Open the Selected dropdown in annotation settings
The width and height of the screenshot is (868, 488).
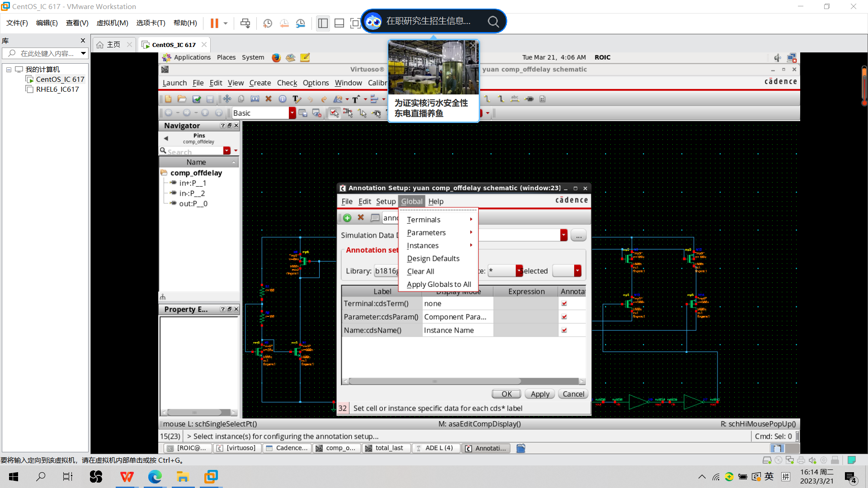(577, 271)
